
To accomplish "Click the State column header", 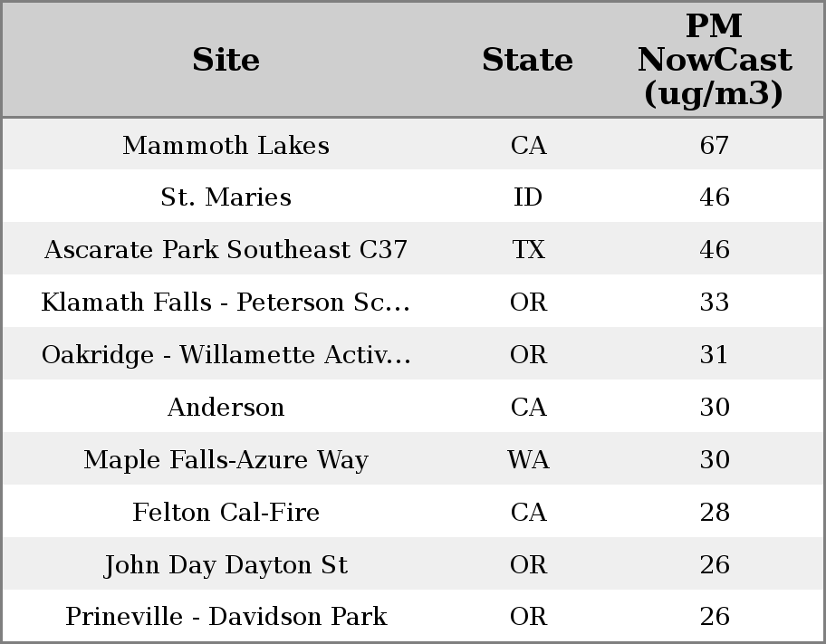I will tap(527, 60).
